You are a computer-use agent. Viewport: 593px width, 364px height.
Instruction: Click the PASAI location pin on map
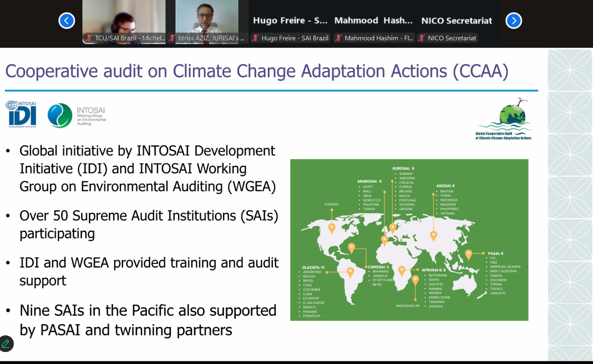click(468, 254)
